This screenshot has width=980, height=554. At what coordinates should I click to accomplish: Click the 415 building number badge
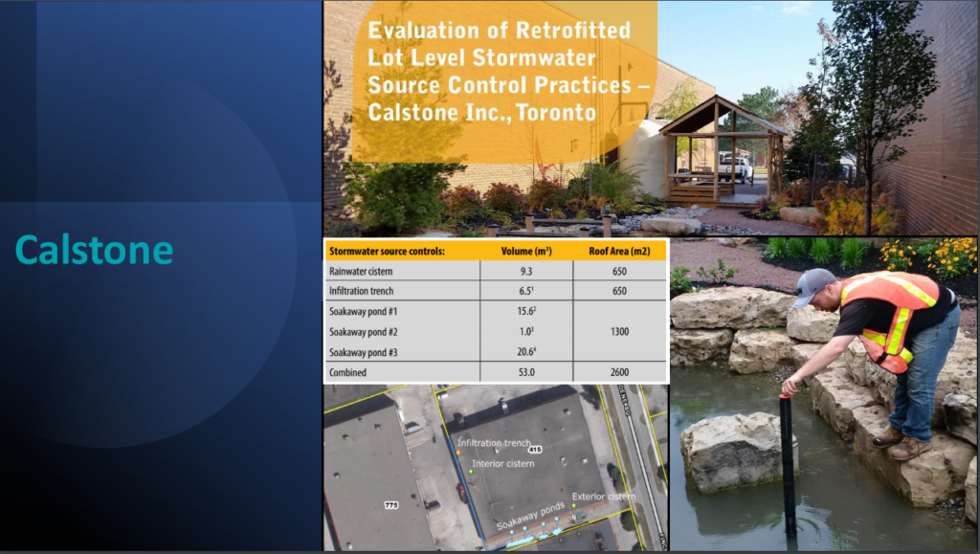pyautogui.click(x=535, y=449)
